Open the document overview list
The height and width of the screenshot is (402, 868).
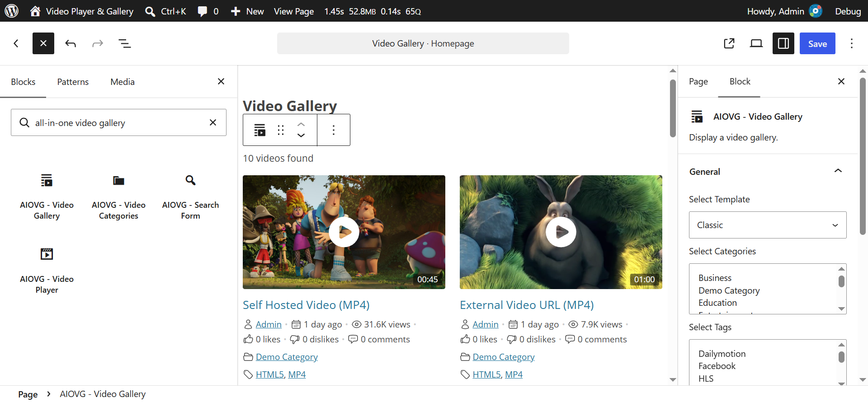click(x=125, y=43)
